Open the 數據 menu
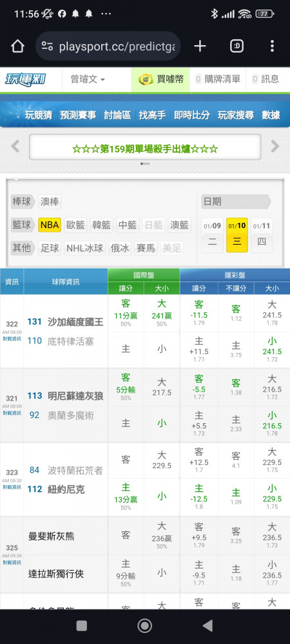The height and width of the screenshot is (644, 290). pyautogui.click(x=271, y=115)
